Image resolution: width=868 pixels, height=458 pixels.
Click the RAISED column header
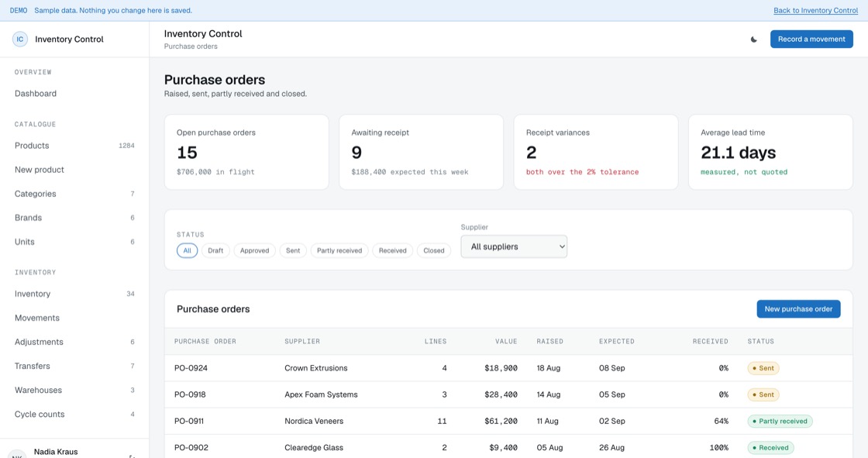pyautogui.click(x=549, y=341)
